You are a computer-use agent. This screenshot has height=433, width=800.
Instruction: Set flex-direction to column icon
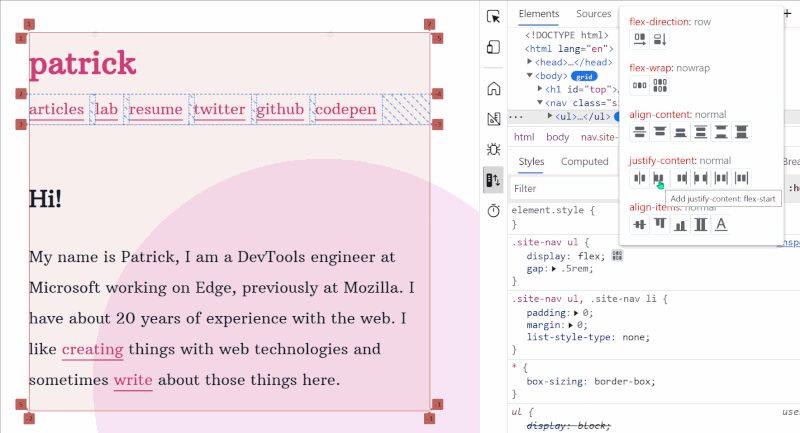[659, 39]
